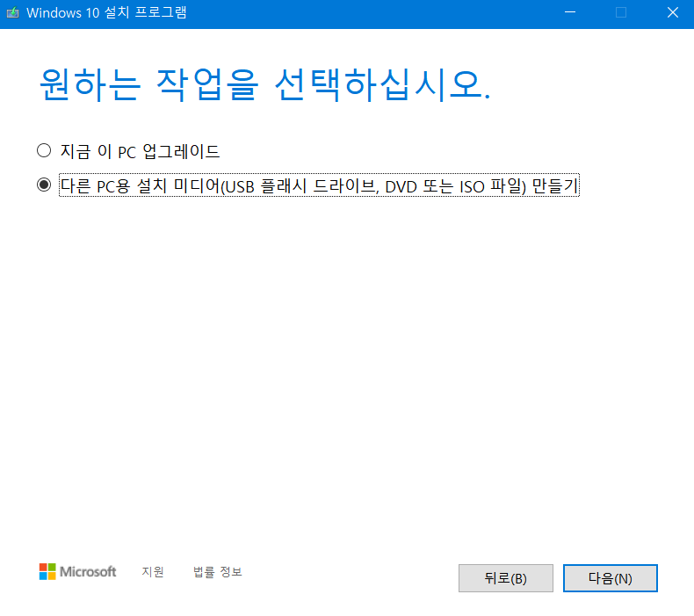Select the '지금 이 PC 업그레이드' radio button

coord(44,150)
